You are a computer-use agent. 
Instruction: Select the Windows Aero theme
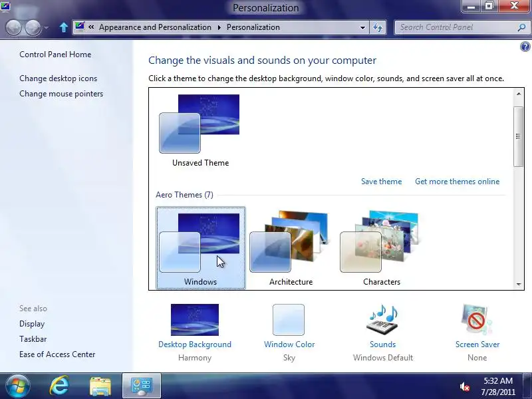coord(201,248)
